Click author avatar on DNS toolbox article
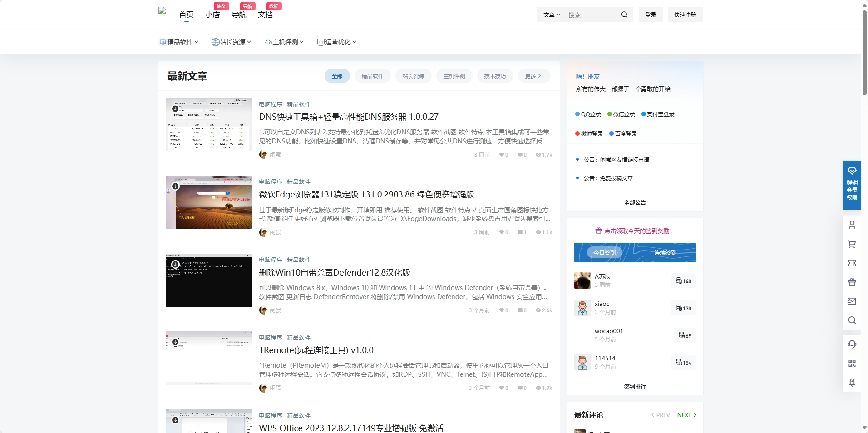Screen dimensions: 868x433 coord(263,154)
